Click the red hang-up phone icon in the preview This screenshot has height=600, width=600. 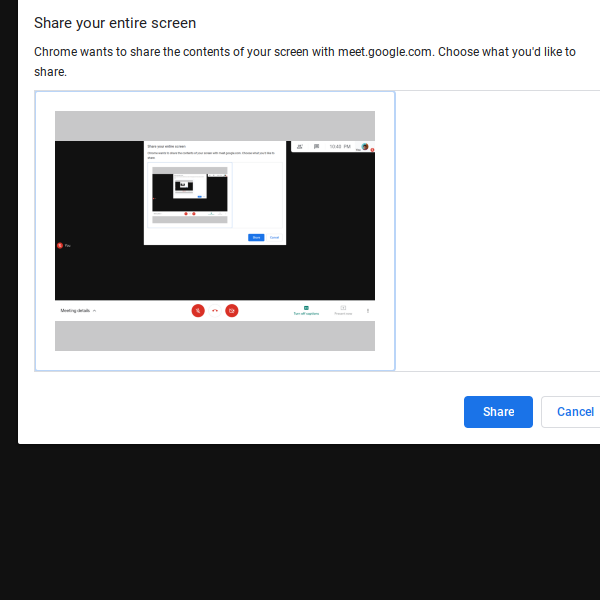click(215, 311)
